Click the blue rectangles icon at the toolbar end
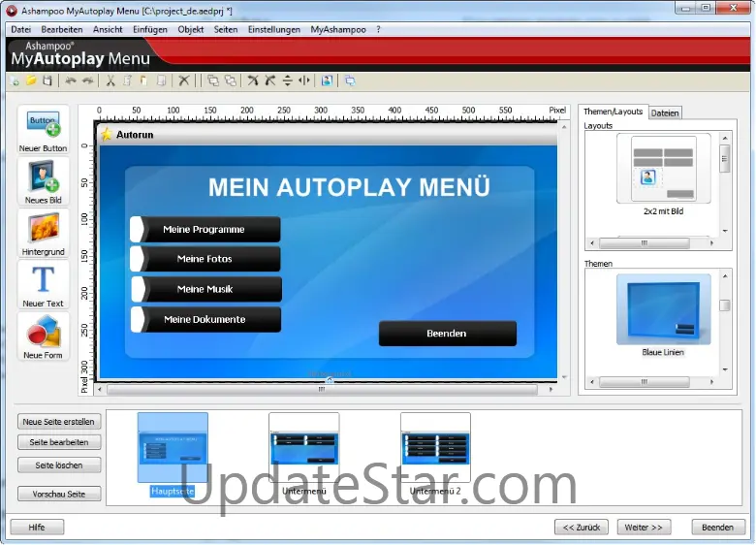This screenshot has height=545, width=756. (x=350, y=80)
